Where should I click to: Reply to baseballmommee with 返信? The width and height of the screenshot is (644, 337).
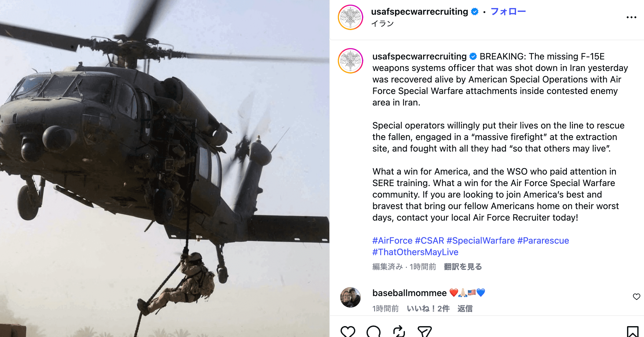(x=465, y=309)
